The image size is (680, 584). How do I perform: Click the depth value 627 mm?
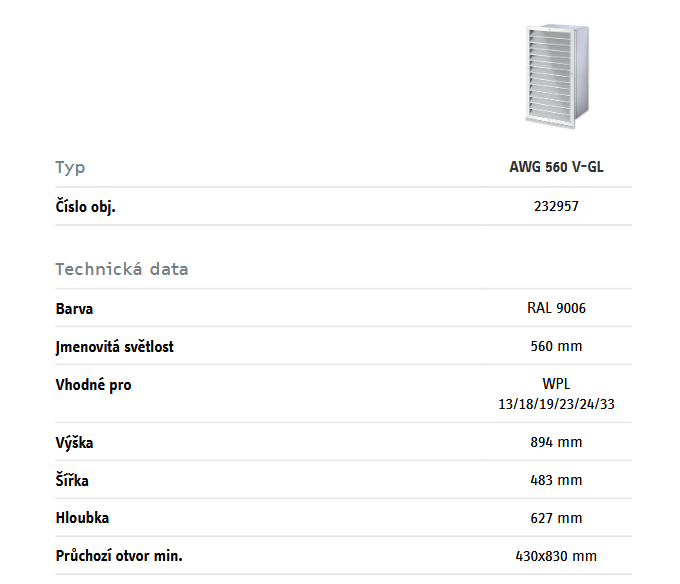tap(556, 518)
